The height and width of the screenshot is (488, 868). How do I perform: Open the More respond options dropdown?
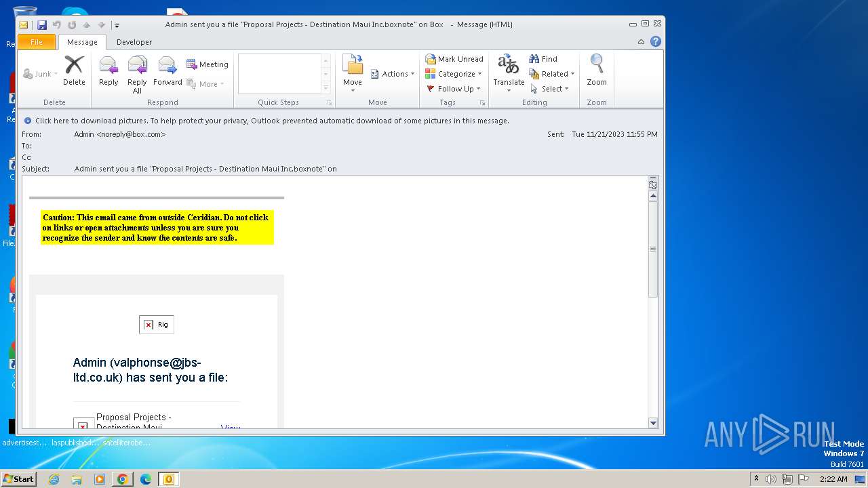205,84
